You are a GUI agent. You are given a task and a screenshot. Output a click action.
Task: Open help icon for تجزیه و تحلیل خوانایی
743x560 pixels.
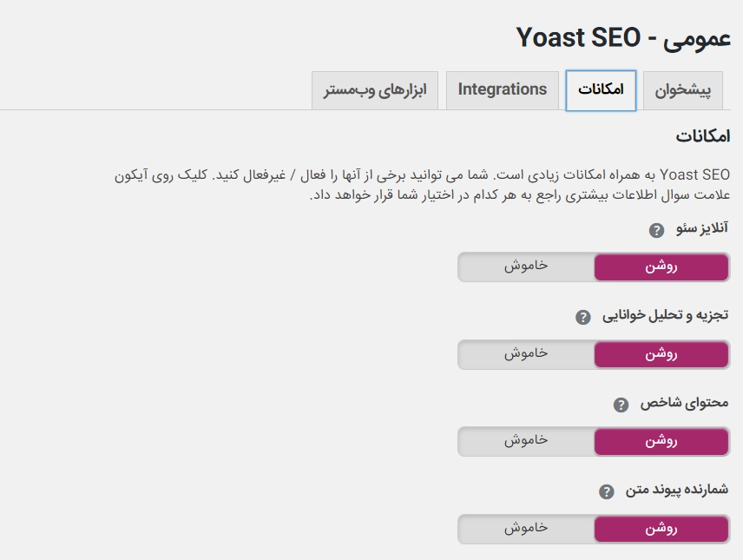(583, 317)
